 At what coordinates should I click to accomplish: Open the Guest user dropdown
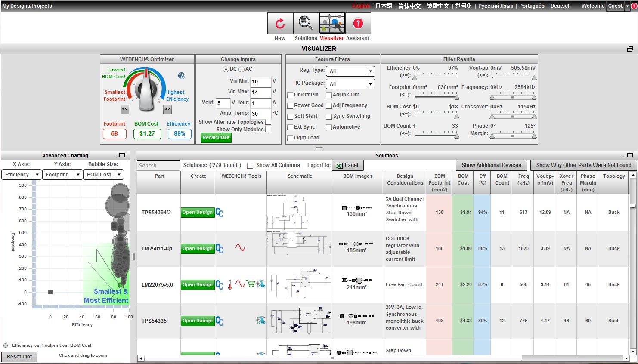tap(618, 6)
